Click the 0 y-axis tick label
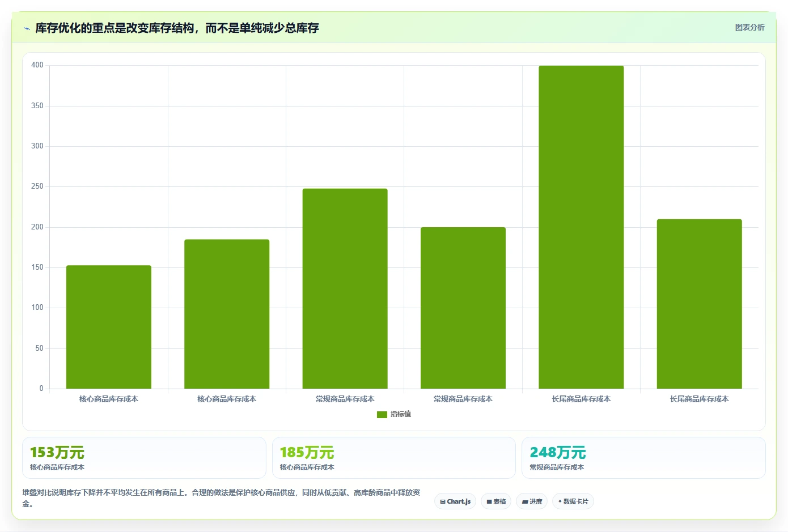The height and width of the screenshot is (532, 788). [x=41, y=389]
